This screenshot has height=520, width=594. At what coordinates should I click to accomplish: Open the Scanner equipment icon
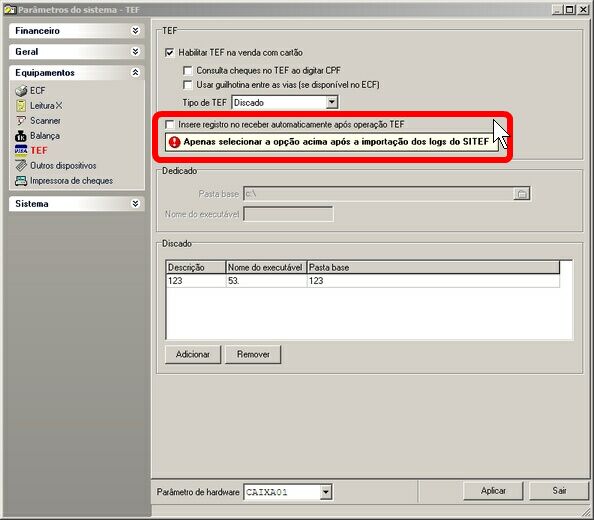(21, 121)
